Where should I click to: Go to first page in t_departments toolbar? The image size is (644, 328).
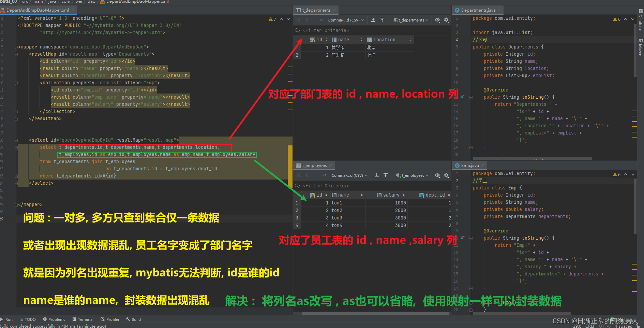coord(298,20)
